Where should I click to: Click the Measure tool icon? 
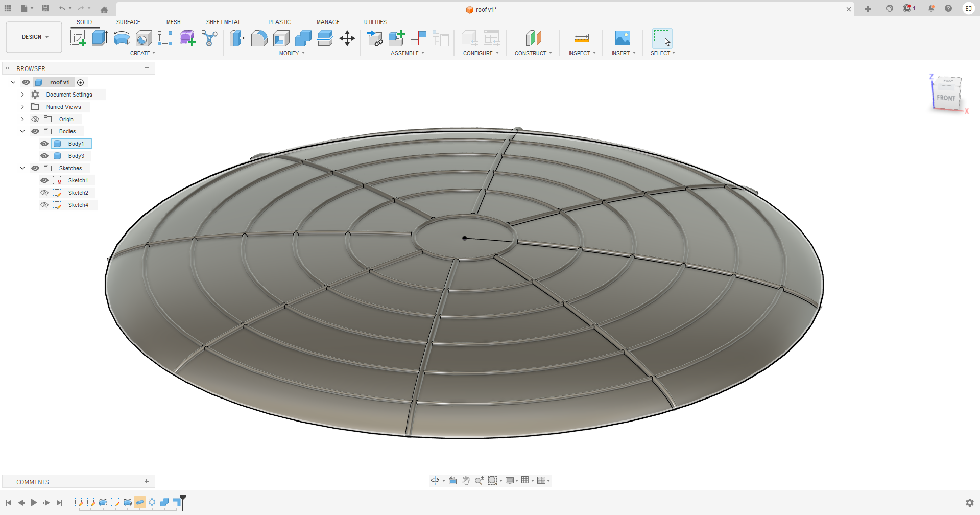tap(582, 38)
